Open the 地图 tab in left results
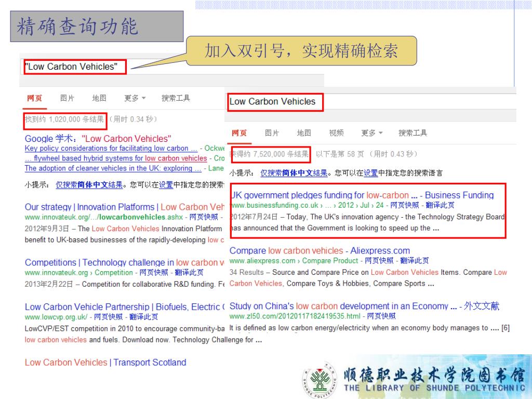The image size is (532, 399). tap(99, 98)
